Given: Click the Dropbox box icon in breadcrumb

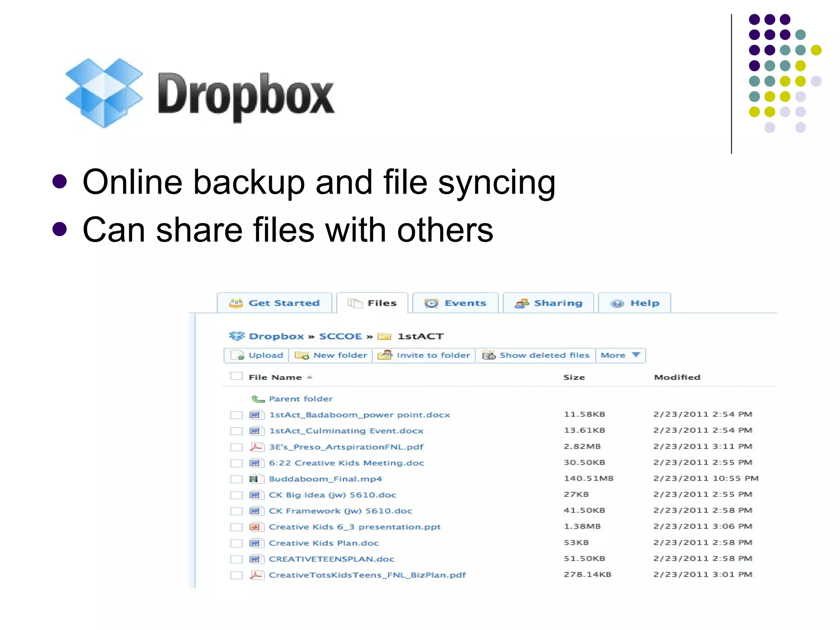Looking at the screenshot, I should [x=237, y=336].
